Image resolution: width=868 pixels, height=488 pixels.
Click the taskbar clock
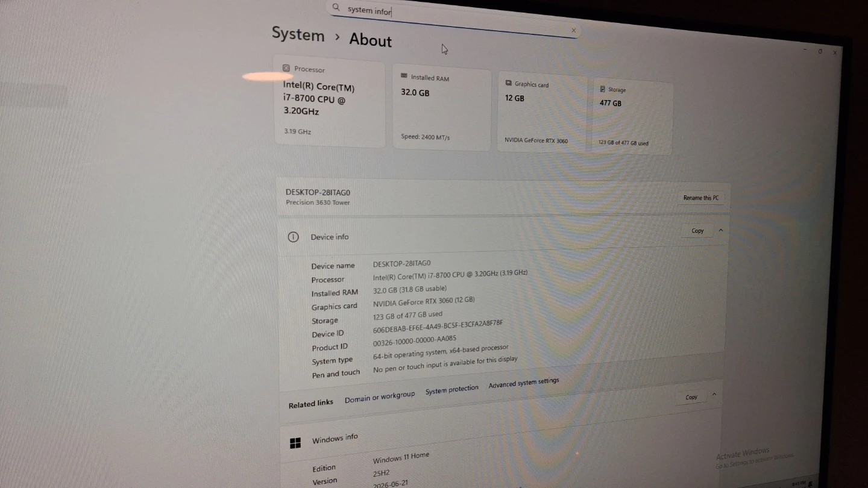pyautogui.click(x=799, y=483)
